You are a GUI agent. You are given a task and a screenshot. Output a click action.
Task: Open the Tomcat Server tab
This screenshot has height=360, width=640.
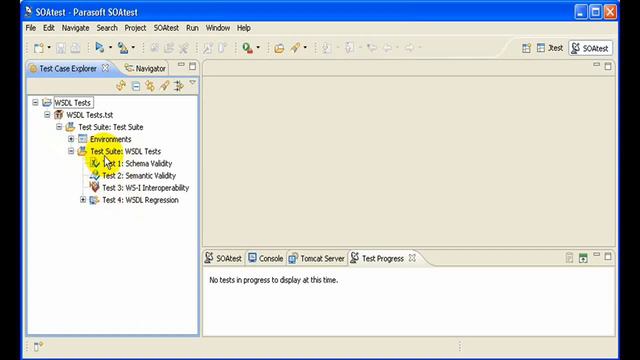(x=317, y=258)
